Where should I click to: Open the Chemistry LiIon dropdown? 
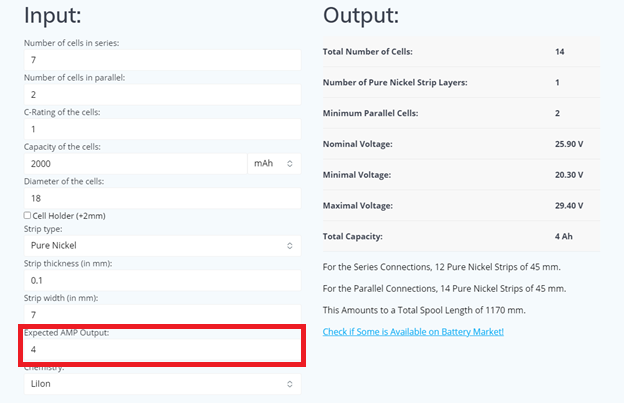click(161, 384)
